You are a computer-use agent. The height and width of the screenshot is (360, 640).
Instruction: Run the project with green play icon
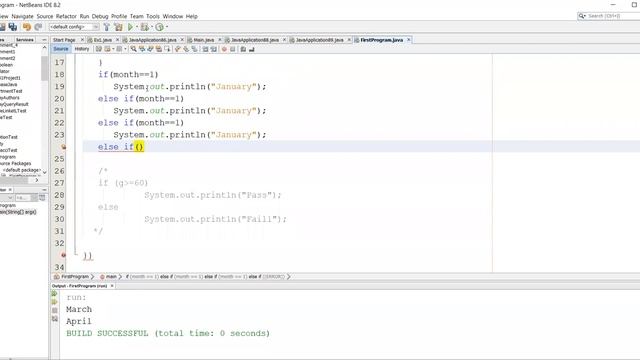pos(130,27)
